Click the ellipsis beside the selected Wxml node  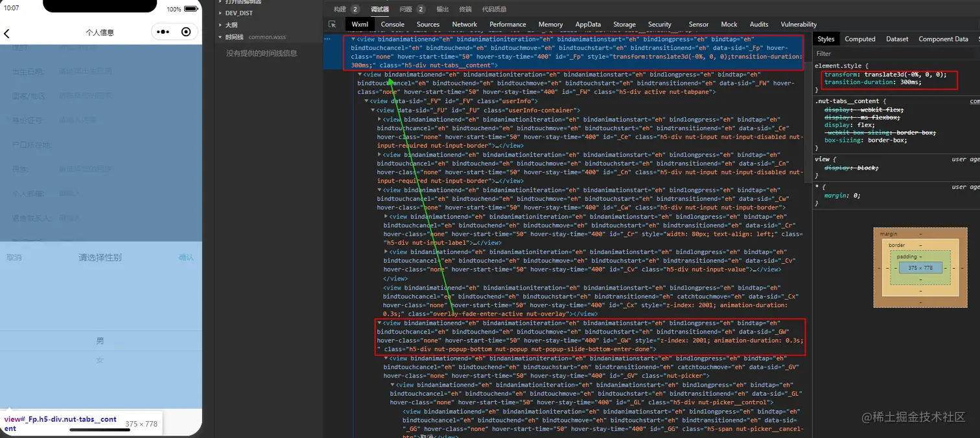coord(328,39)
